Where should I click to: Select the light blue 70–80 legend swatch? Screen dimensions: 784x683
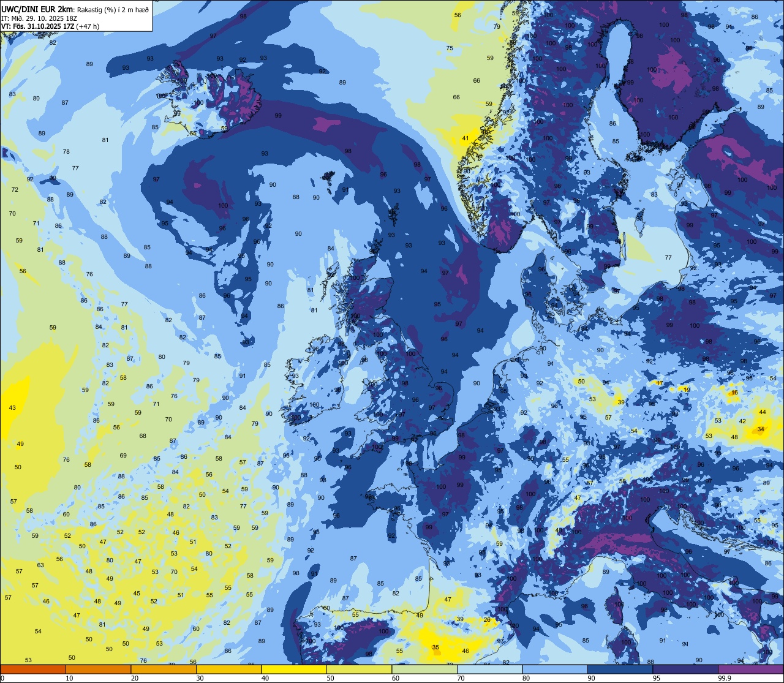click(x=489, y=670)
